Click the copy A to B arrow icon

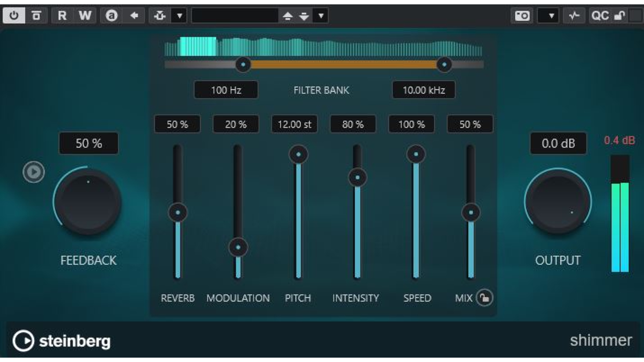point(134,15)
